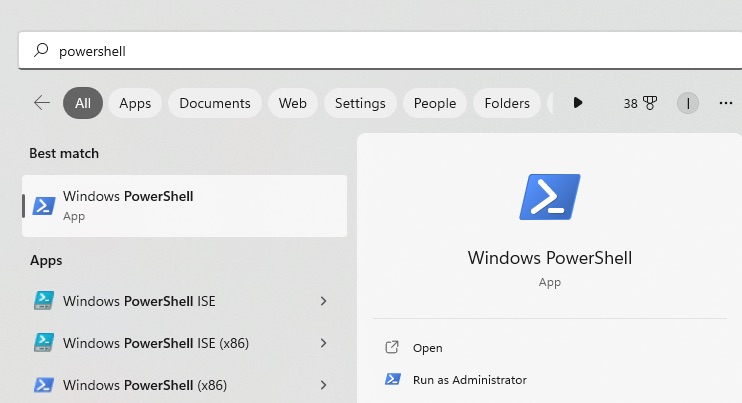Click the Open external-link icon
The image size is (742, 403).
click(x=392, y=347)
